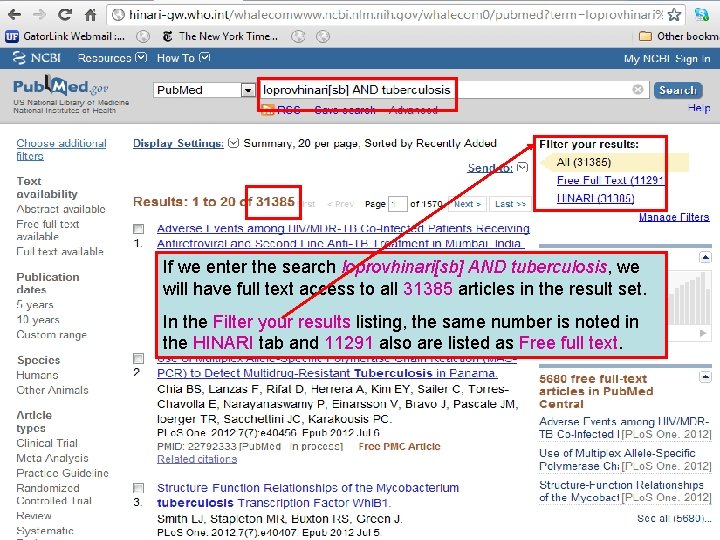This screenshot has width=720, height=540.
Task: Open the Structure Function Relationships article
Action: tap(308, 495)
